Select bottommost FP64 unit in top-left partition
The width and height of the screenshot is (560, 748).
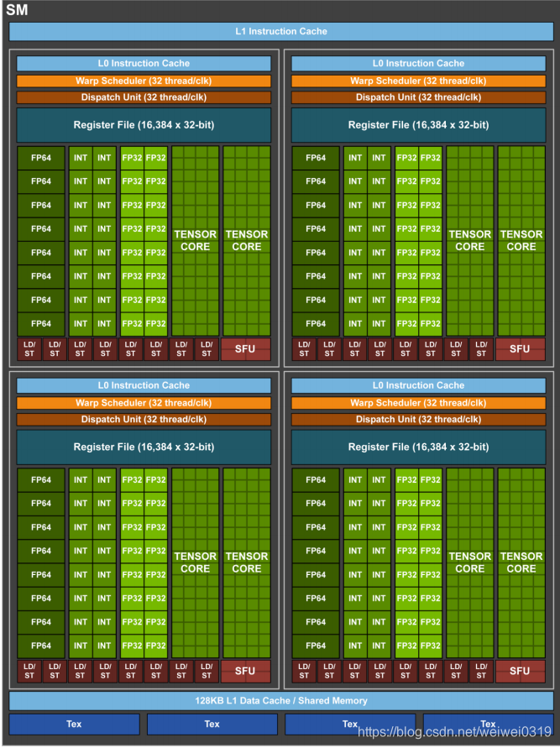point(41,324)
